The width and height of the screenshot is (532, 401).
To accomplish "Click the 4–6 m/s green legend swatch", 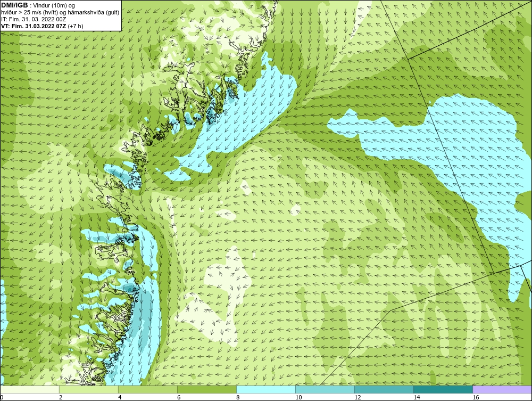I will click(147, 389).
